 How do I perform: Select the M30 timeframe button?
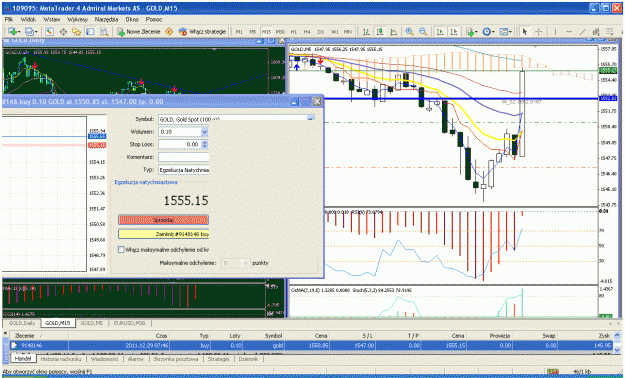point(280,32)
